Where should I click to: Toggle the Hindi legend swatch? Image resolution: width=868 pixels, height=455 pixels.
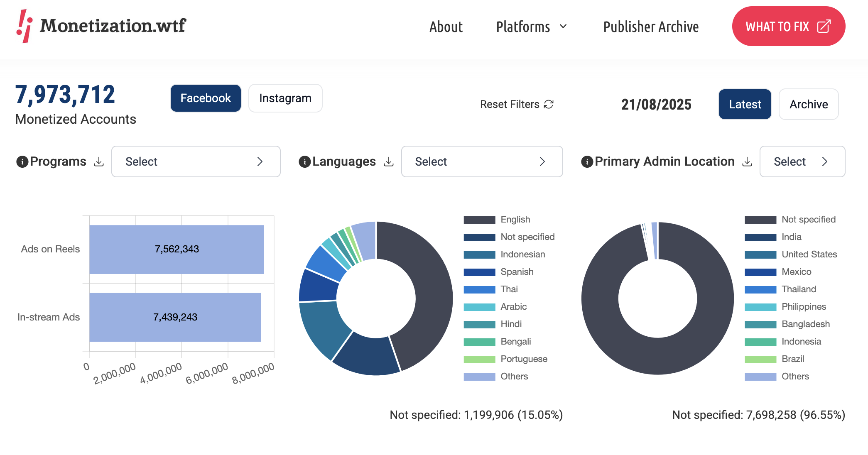[x=479, y=324]
